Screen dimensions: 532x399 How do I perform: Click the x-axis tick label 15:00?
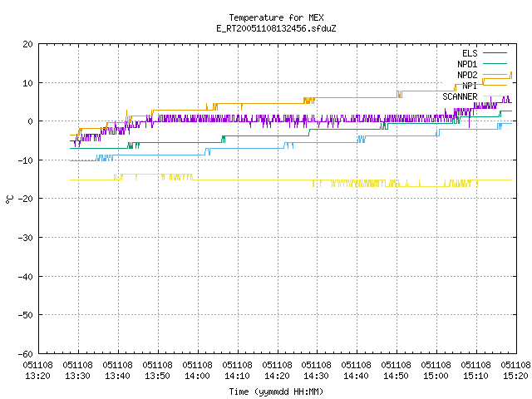pyautogui.click(x=436, y=376)
